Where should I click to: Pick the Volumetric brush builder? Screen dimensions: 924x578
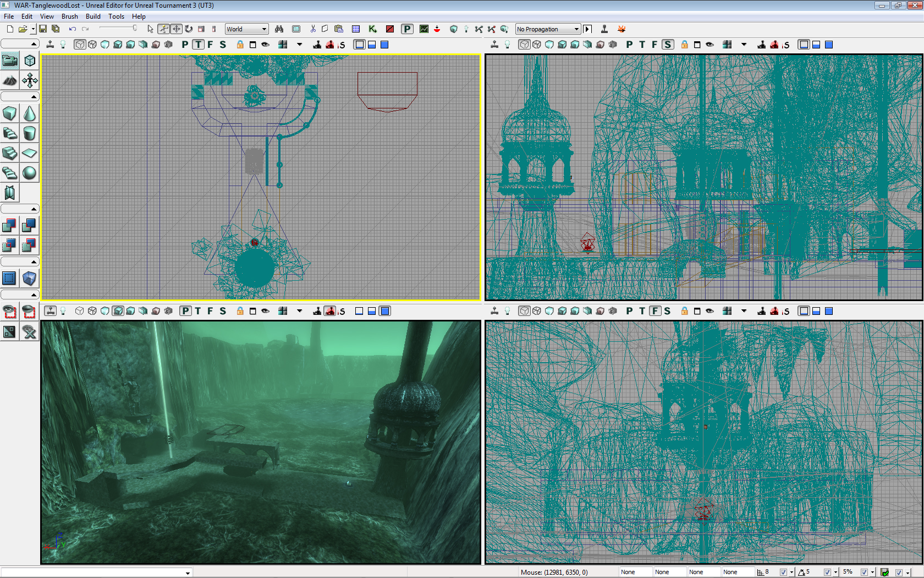(10, 193)
